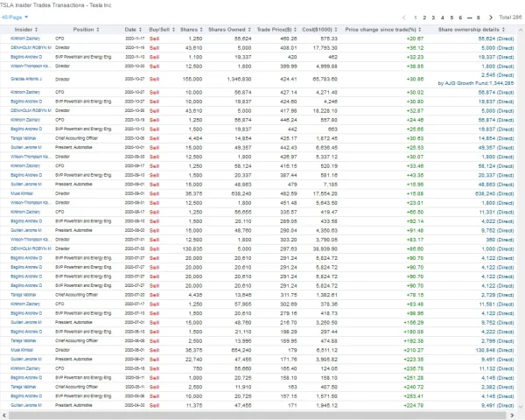Select the 130,835 shares cell
This screenshot has height=420, width=525.
pos(192,248)
